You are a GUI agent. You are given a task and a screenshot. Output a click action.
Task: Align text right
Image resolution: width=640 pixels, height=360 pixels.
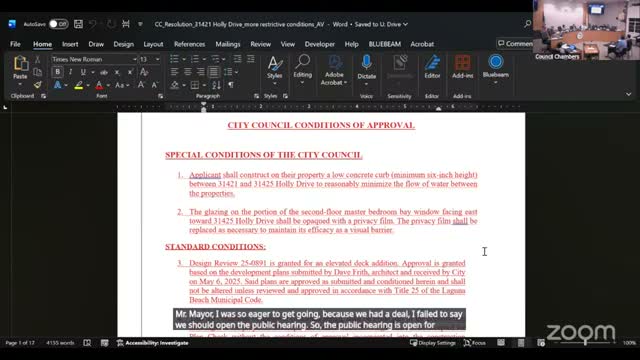pyautogui.click(x=200, y=72)
